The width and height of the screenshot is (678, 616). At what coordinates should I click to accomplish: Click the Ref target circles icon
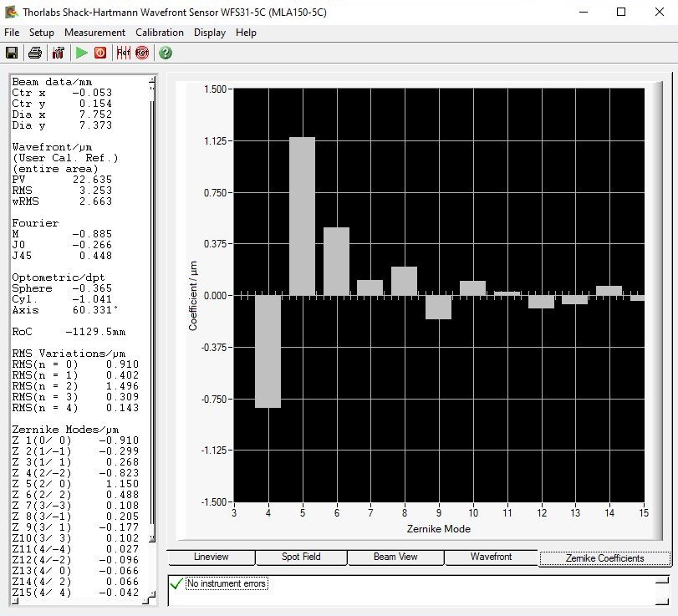coord(142,53)
